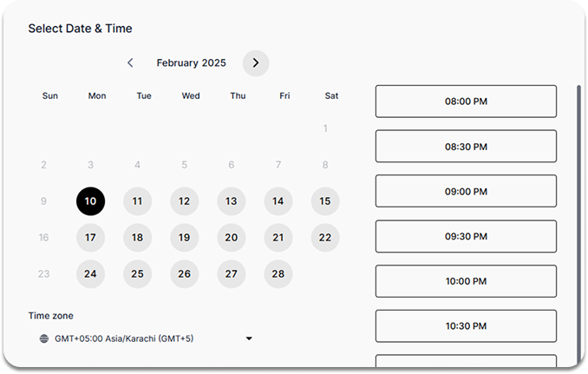
Task: Pick date 28 on Friday
Action: click(x=278, y=274)
